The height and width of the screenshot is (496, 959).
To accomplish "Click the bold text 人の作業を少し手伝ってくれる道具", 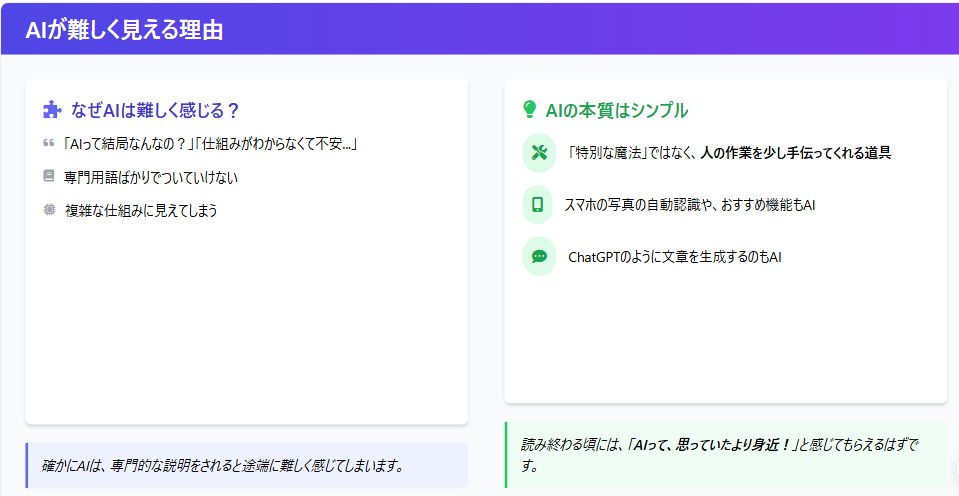I will (x=795, y=153).
